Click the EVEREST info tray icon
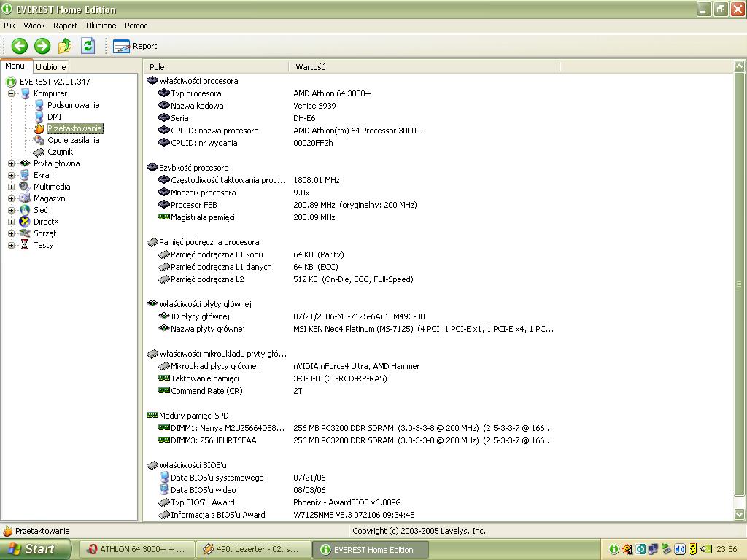This screenshot has width=747, height=560. (x=614, y=550)
